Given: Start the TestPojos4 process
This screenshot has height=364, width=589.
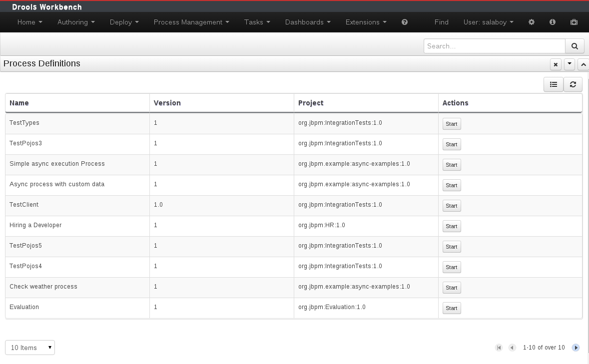Looking at the screenshot, I should [x=452, y=267].
